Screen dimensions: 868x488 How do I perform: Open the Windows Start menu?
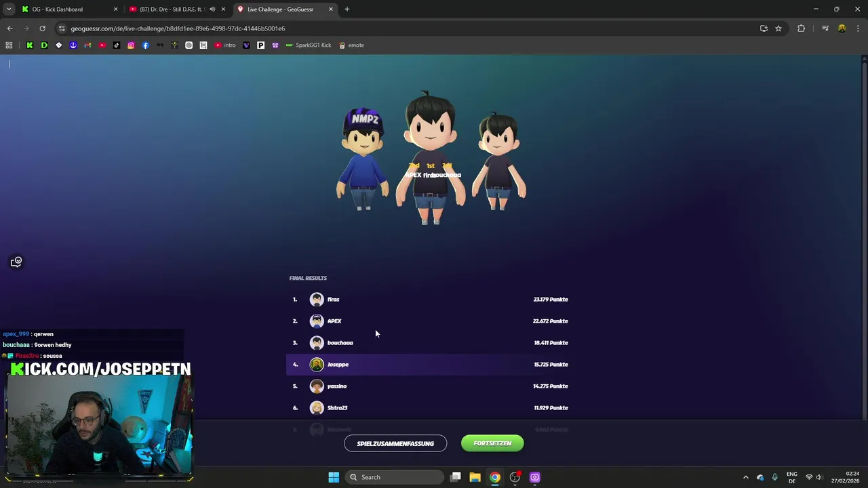pyautogui.click(x=334, y=477)
